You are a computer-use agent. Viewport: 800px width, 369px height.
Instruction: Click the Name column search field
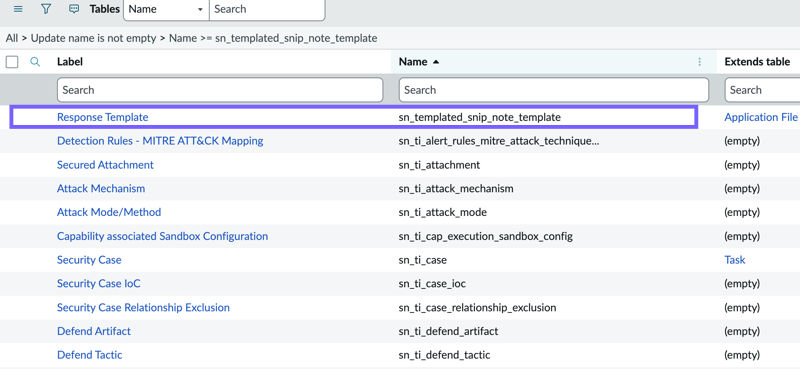[x=554, y=90]
